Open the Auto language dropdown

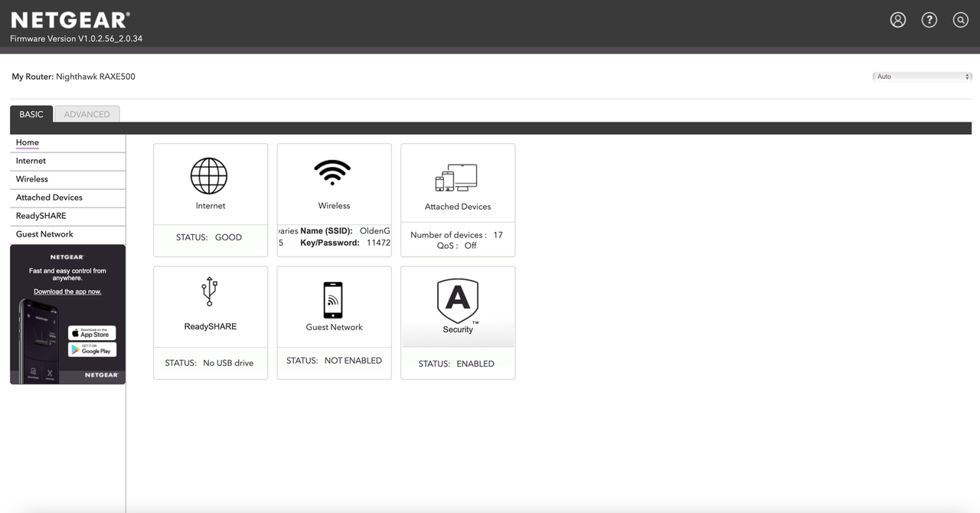coord(923,77)
